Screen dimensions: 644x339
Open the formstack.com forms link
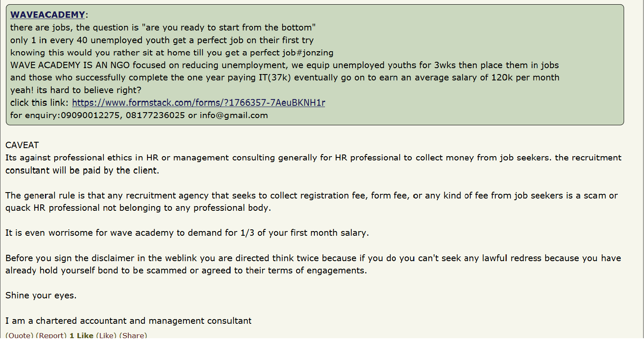pyautogui.click(x=198, y=103)
